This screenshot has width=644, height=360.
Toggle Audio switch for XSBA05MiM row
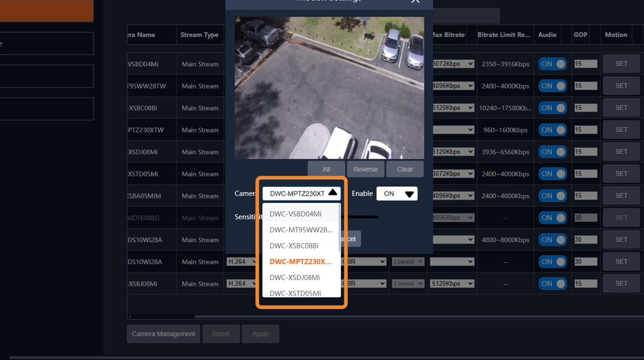(553, 196)
